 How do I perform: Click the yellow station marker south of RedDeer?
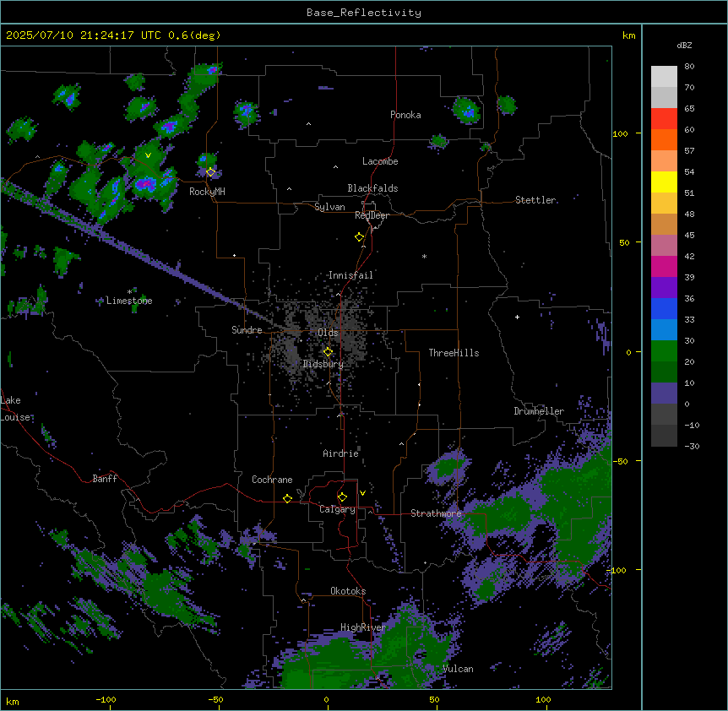359,236
